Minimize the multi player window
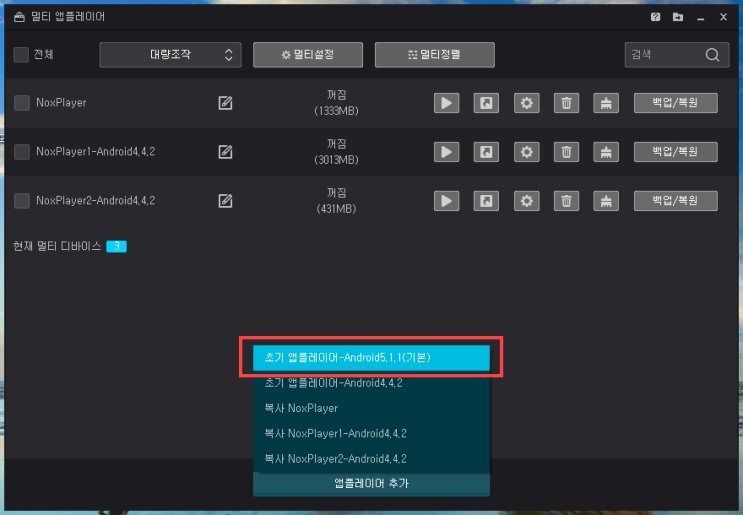The width and height of the screenshot is (743, 515). point(701,18)
